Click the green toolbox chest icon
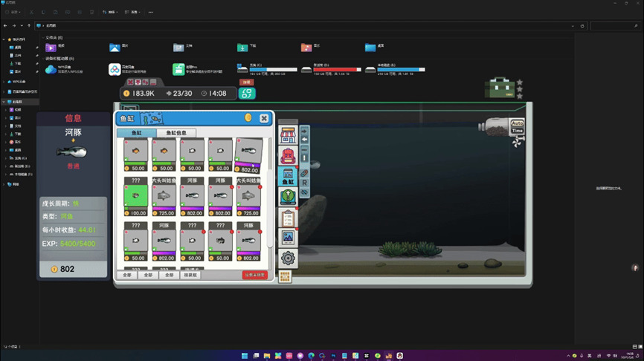Viewport: 644px width, 361px height. tap(500, 88)
